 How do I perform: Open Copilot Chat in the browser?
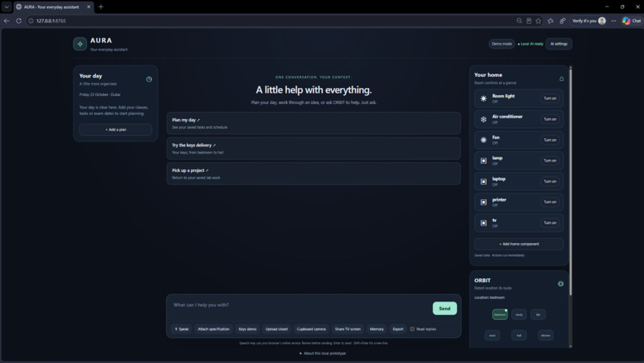coord(631,21)
